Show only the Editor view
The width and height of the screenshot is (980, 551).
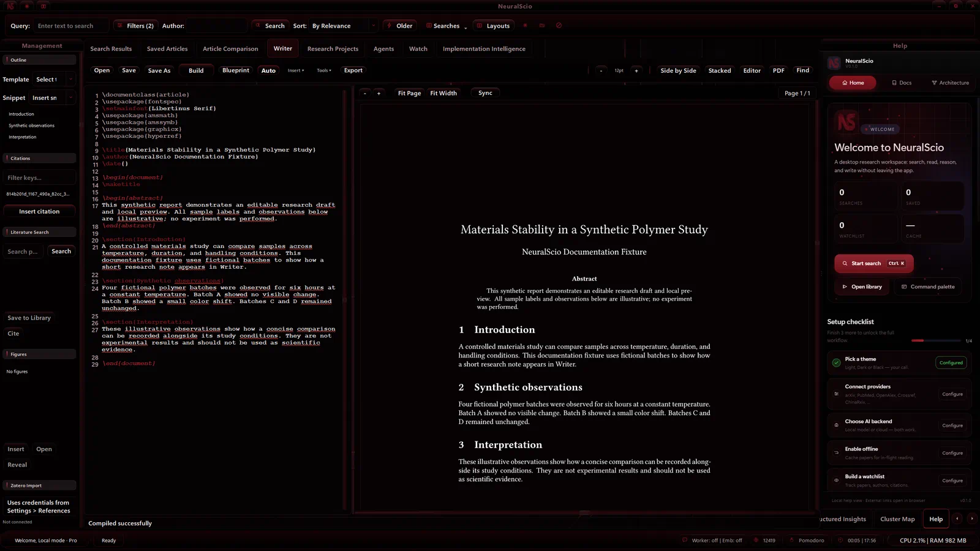coord(752,70)
